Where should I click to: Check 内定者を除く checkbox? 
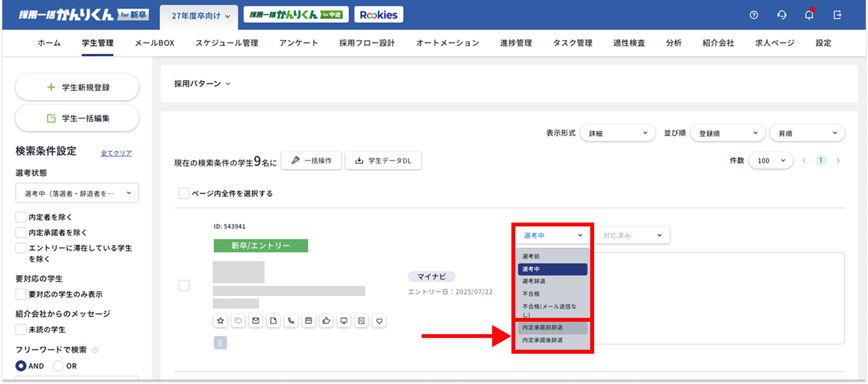[x=21, y=217]
